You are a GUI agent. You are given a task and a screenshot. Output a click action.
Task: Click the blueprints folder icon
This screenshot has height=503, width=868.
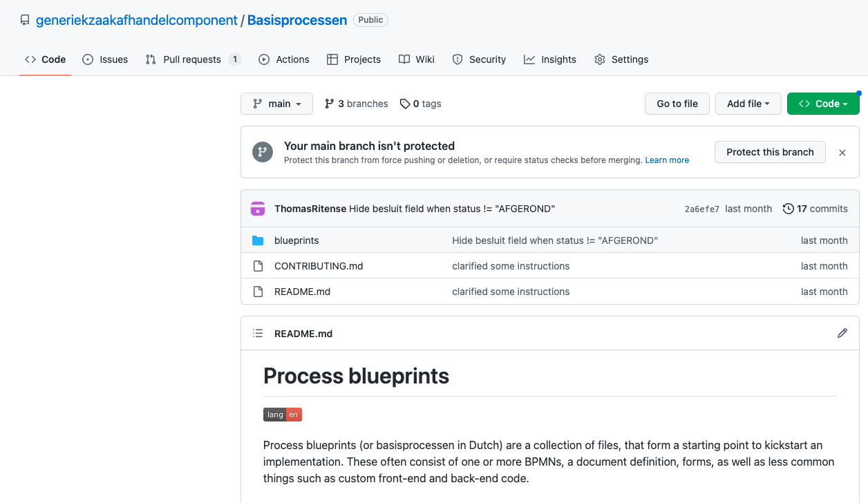point(258,240)
